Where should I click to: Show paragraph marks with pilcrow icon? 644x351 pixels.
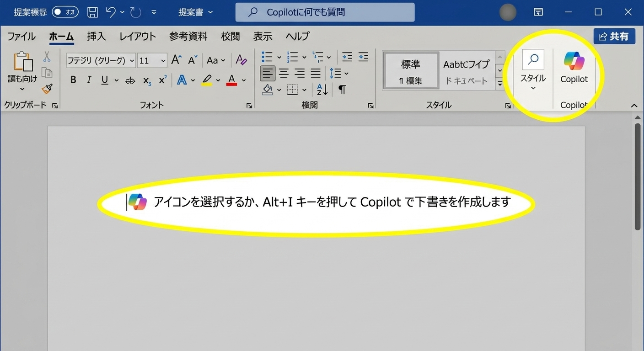pos(342,90)
